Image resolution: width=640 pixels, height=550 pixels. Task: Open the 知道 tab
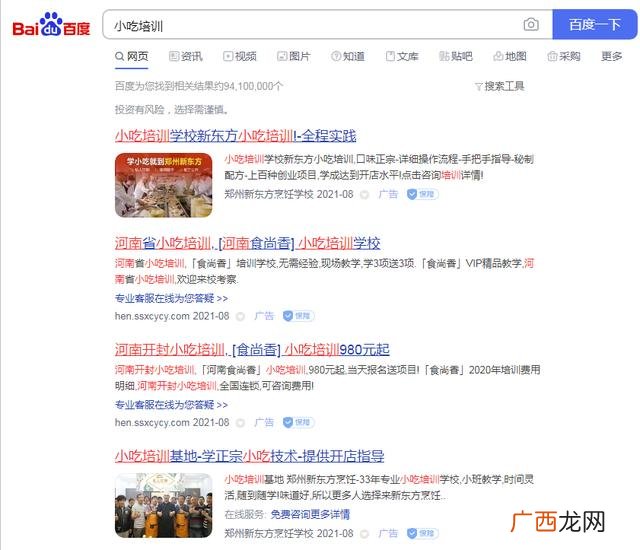click(348, 56)
